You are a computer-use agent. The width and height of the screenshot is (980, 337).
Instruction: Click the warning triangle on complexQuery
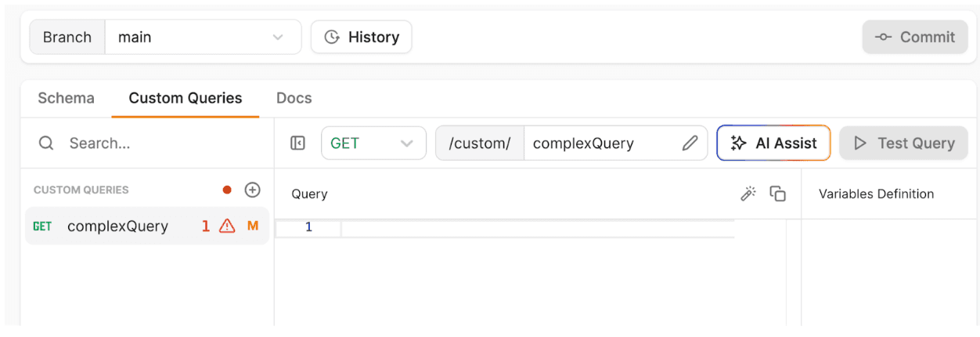pos(227,226)
